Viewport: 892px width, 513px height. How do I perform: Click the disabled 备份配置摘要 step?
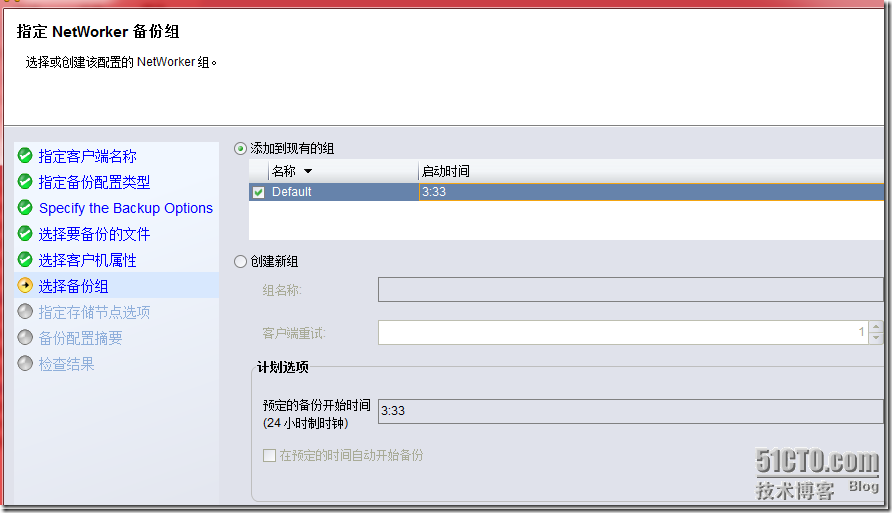80,338
